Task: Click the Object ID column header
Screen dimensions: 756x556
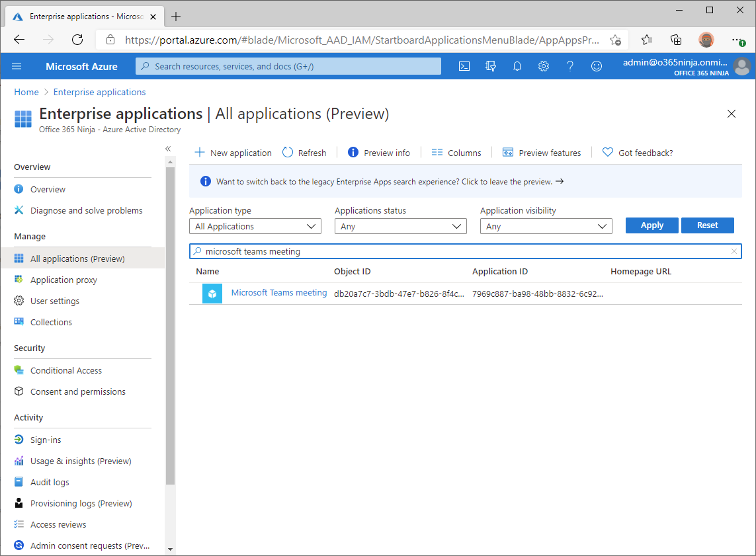Action: coord(353,271)
